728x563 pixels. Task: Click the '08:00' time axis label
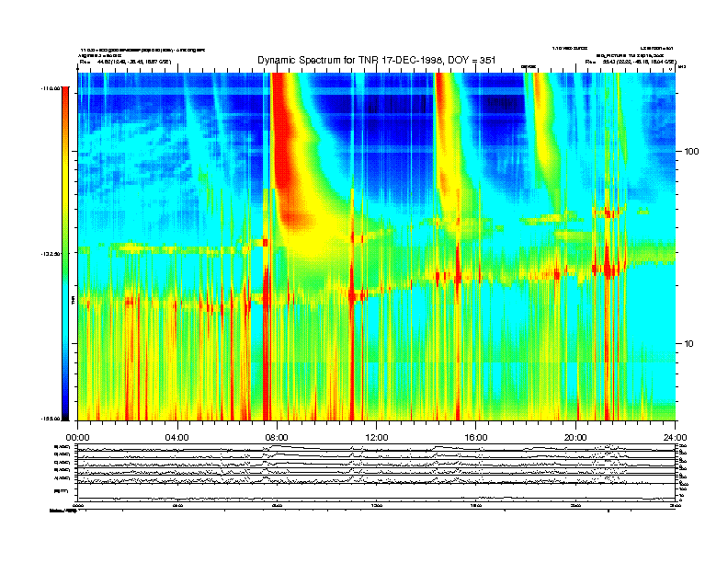coord(277,438)
